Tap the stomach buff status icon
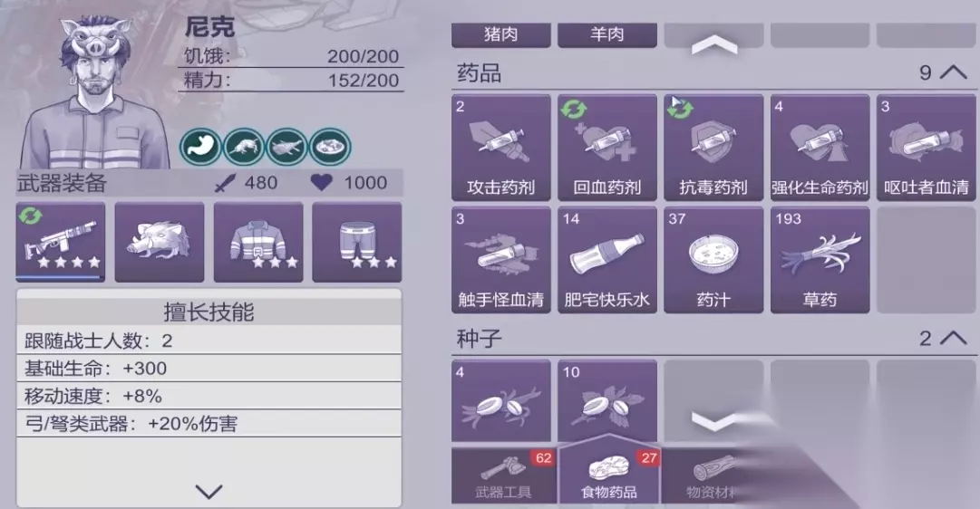 tap(200, 148)
